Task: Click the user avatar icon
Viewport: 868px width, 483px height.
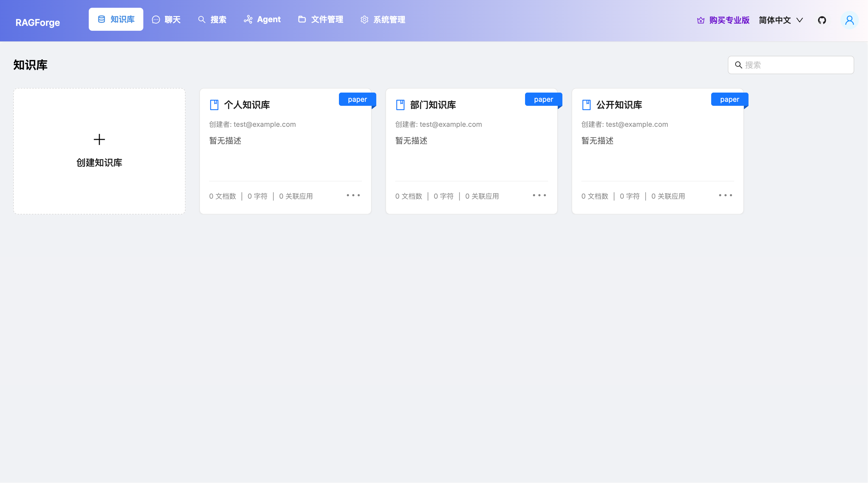Action: pos(849,20)
